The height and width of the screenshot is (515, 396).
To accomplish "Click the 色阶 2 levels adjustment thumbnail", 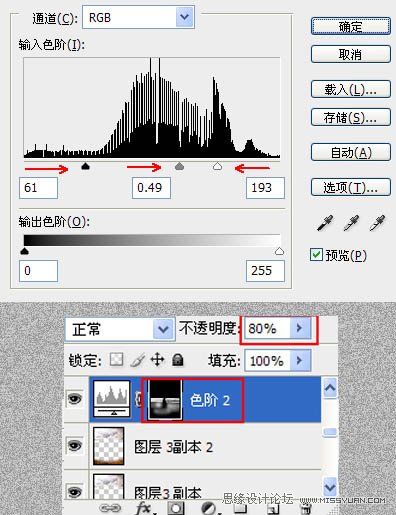I will 111,399.
